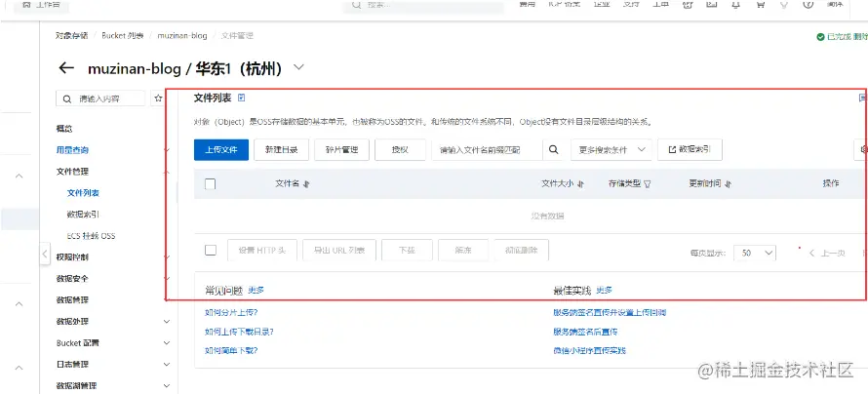Expand the Bucket 配置 sidebar section
The height and width of the screenshot is (394, 868).
click(x=167, y=343)
